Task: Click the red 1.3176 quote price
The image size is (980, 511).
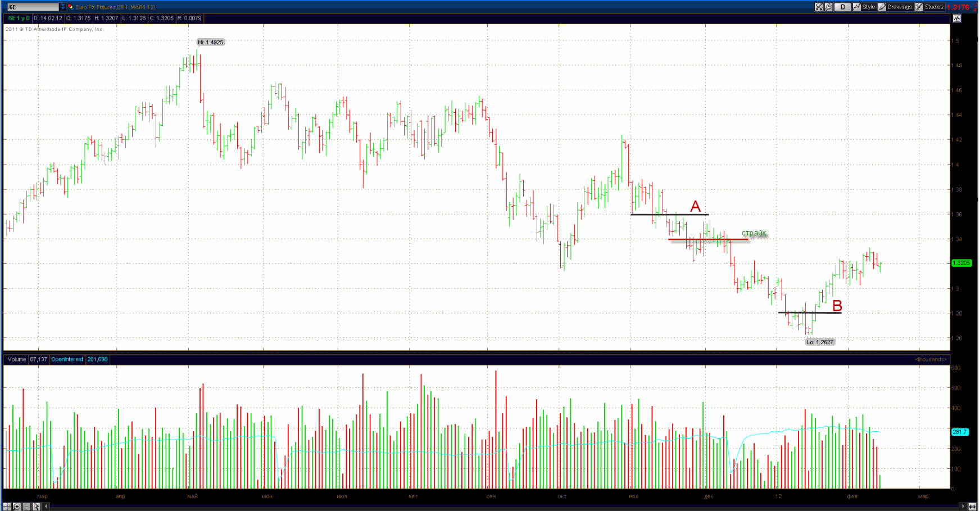Action: pos(958,7)
